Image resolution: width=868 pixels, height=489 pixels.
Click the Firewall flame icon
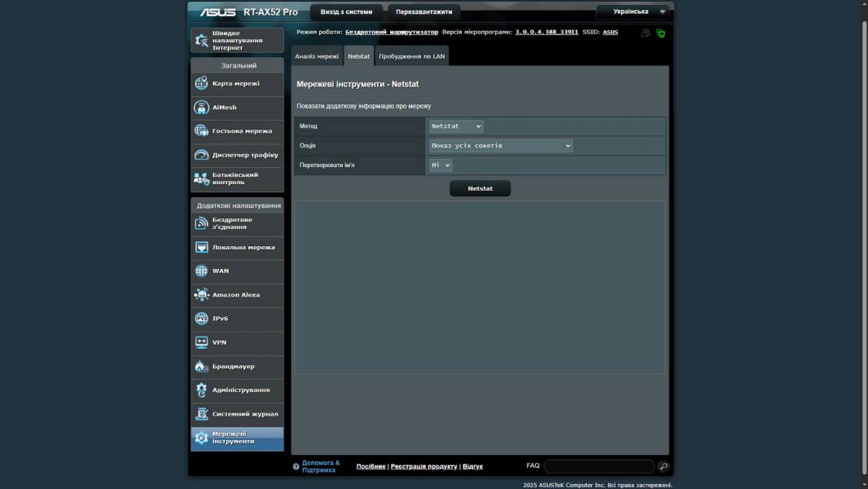point(201,367)
